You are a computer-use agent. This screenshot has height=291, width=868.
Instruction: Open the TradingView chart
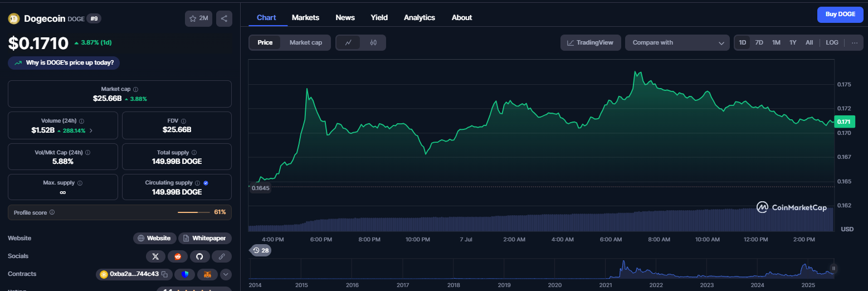[591, 42]
